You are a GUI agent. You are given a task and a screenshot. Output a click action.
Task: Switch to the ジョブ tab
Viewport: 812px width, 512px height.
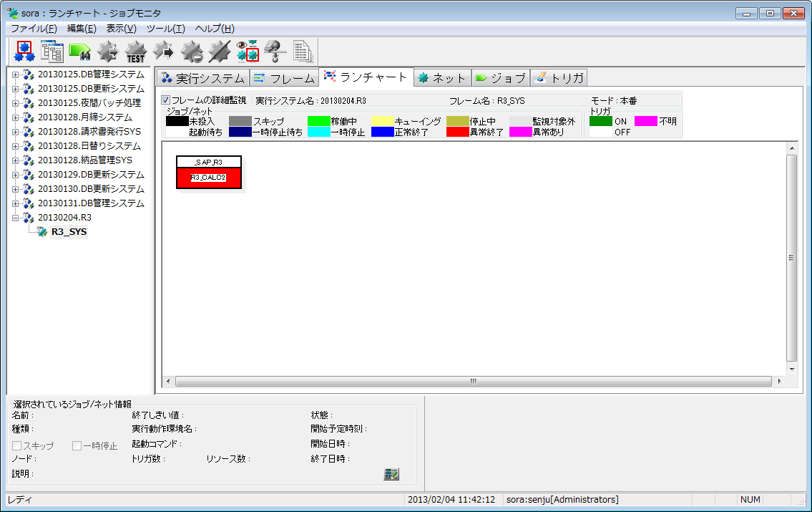click(x=501, y=78)
